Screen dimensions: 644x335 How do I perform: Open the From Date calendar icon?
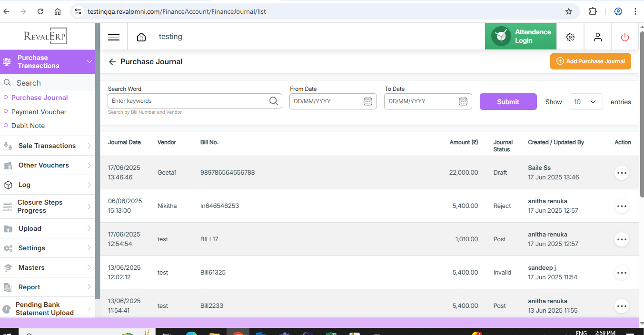(x=367, y=101)
